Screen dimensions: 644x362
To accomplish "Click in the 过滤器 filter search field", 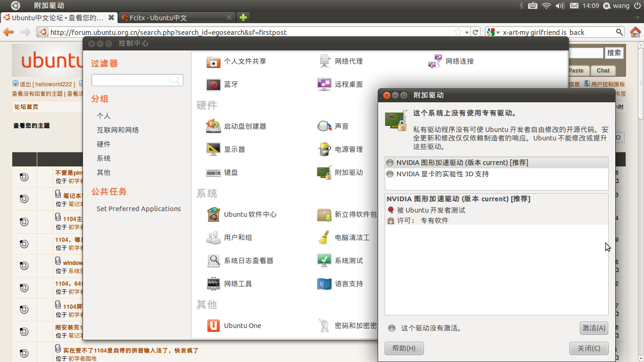I will pos(137,80).
